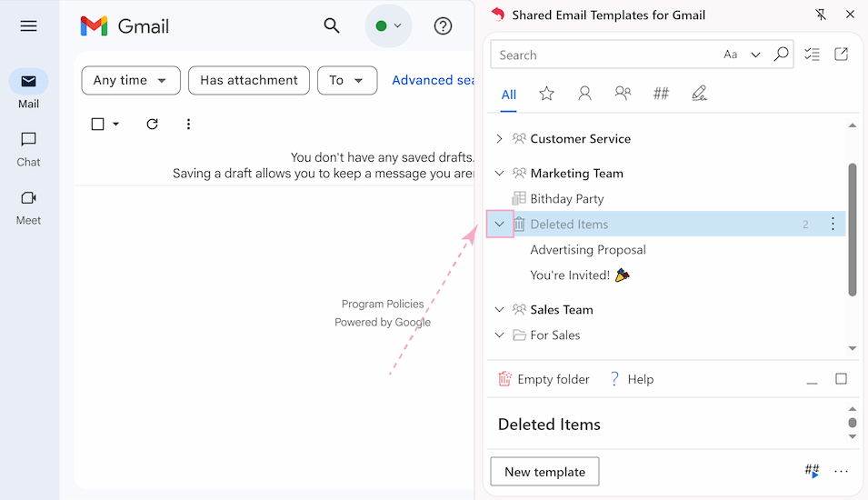This screenshot has height=500, width=868.
Task: Expand search options chevron in search box
Action: pos(755,55)
